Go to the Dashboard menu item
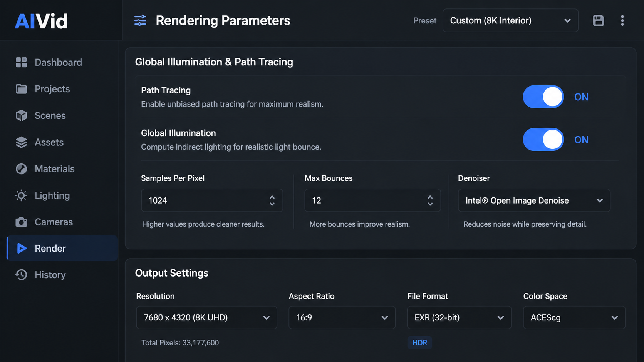The width and height of the screenshot is (644, 362). click(62, 62)
